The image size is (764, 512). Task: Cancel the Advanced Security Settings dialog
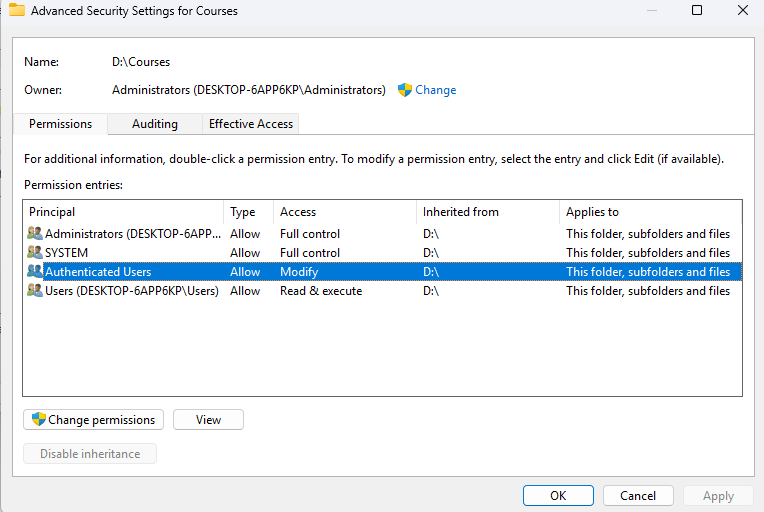(x=638, y=496)
